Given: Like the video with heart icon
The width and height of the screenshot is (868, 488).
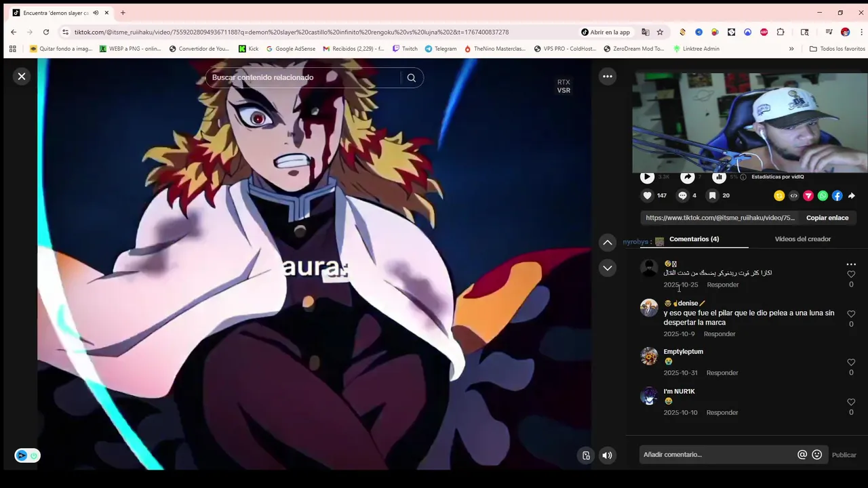Looking at the screenshot, I should [x=647, y=195].
